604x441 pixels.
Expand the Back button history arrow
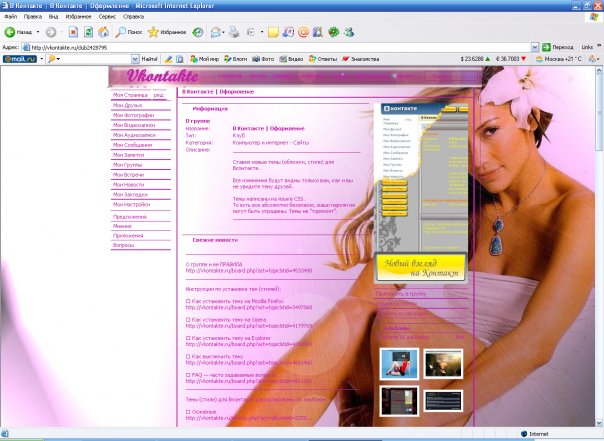38,32
